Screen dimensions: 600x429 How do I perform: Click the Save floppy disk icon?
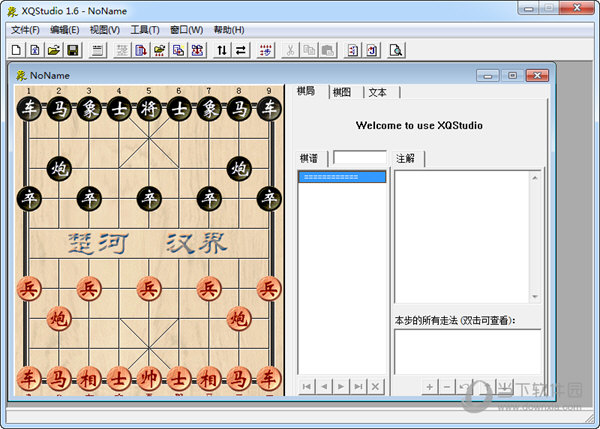point(72,50)
